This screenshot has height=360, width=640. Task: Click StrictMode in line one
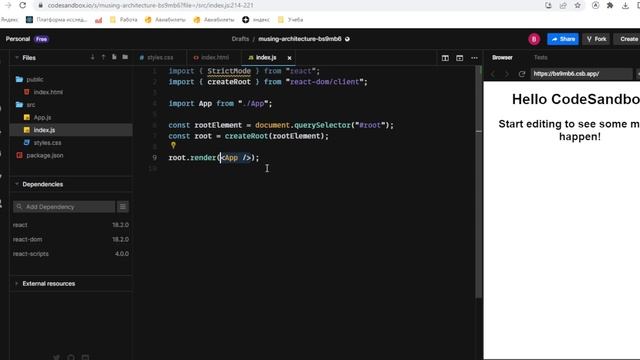coord(229,71)
